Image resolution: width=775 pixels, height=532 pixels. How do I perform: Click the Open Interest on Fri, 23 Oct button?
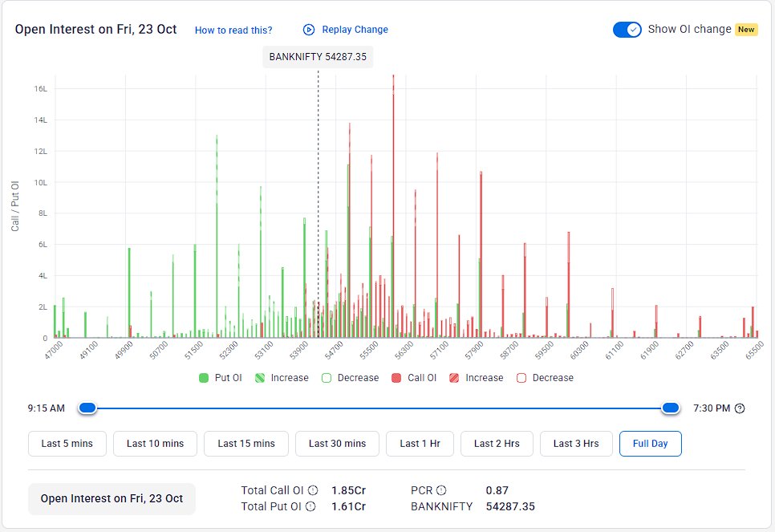tap(112, 498)
